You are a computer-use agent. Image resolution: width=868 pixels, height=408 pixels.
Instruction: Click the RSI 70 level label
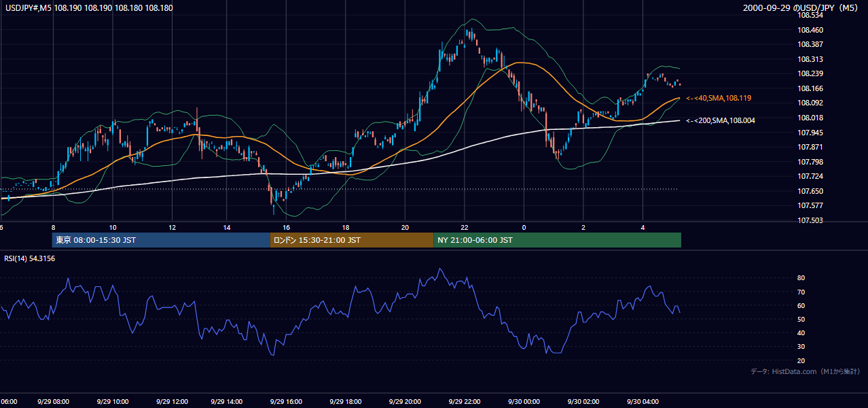click(x=801, y=292)
